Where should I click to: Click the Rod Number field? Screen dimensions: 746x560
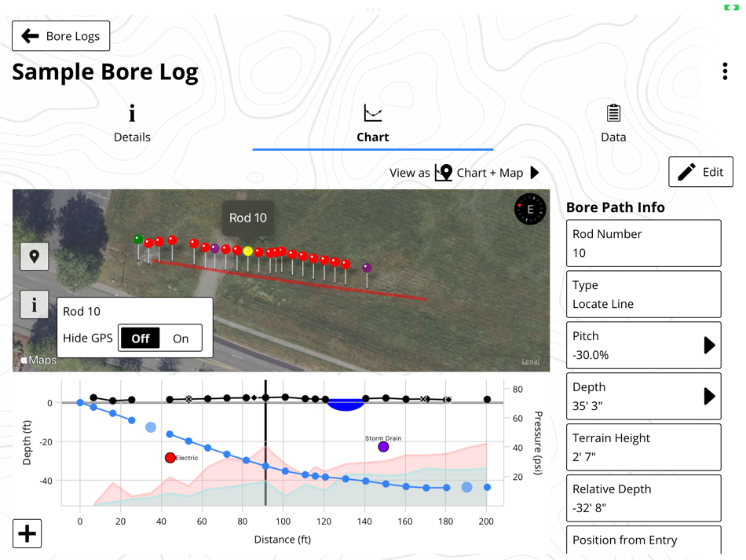644,243
